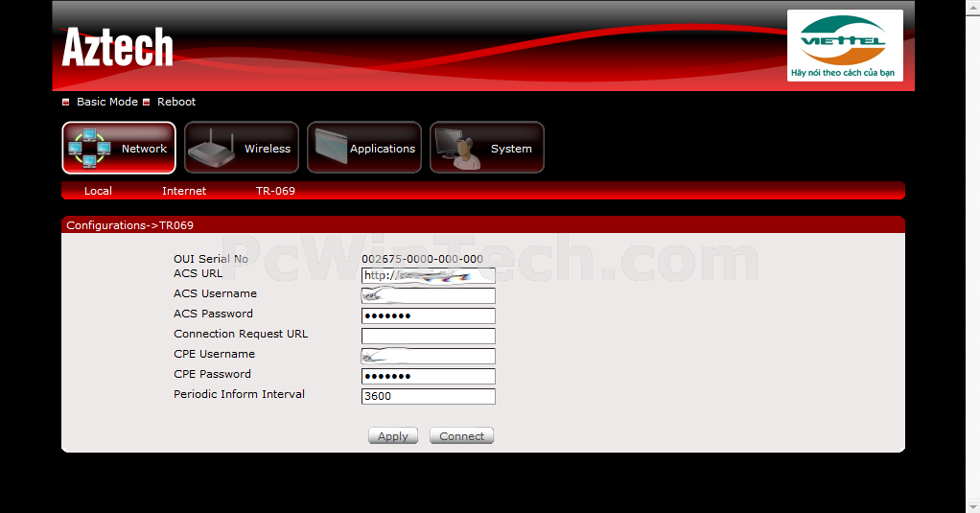Select the TR-069 submenu item
The width and height of the screenshot is (980, 513).
click(x=275, y=191)
